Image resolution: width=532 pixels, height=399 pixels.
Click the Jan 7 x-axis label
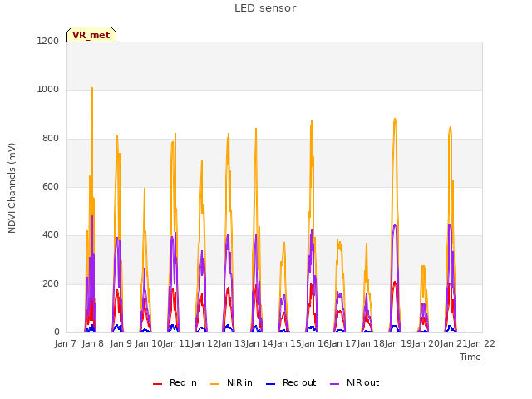click(65, 343)
